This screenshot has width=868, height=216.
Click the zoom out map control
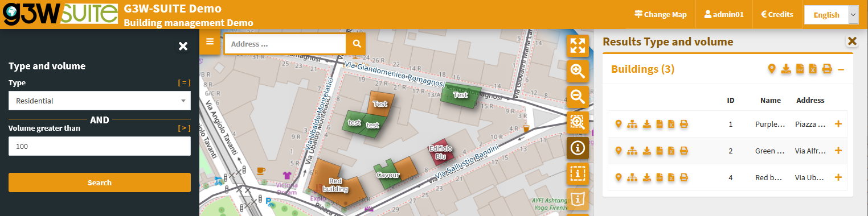(x=578, y=97)
